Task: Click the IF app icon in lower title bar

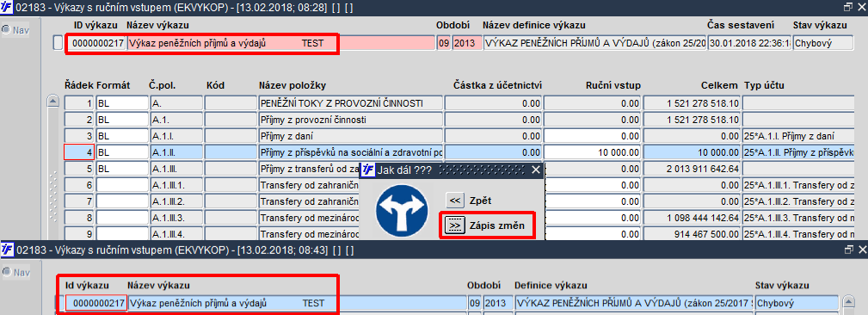Action: pyautogui.click(x=7, y=250)
